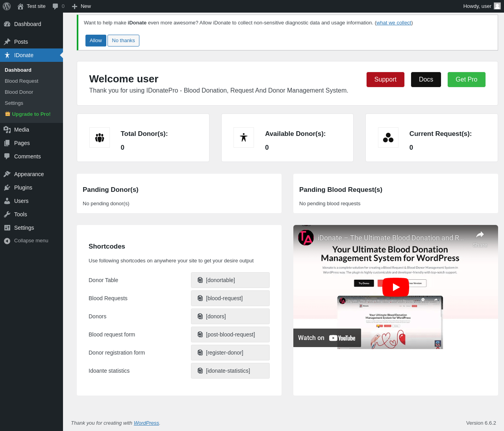The width and height of the screenshot is (504, 431).
Task: Click the video Share arrow icon
Action: pos(480,235)
